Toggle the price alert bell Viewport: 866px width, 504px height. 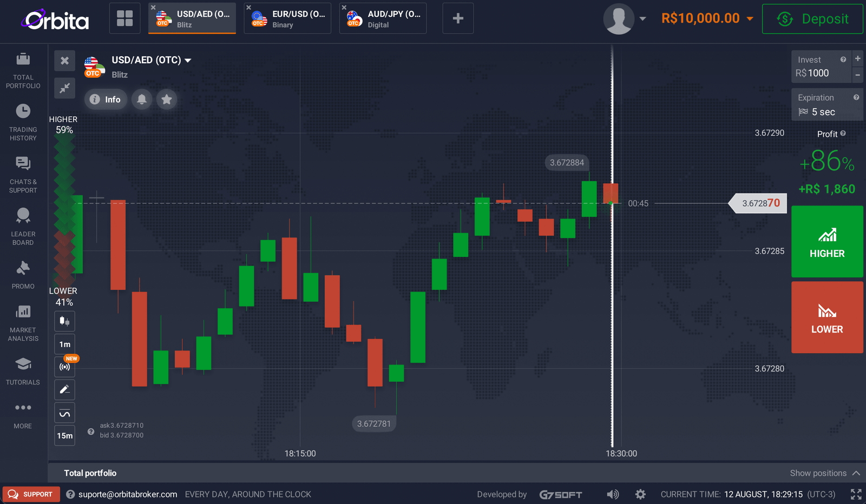(142, 100)
